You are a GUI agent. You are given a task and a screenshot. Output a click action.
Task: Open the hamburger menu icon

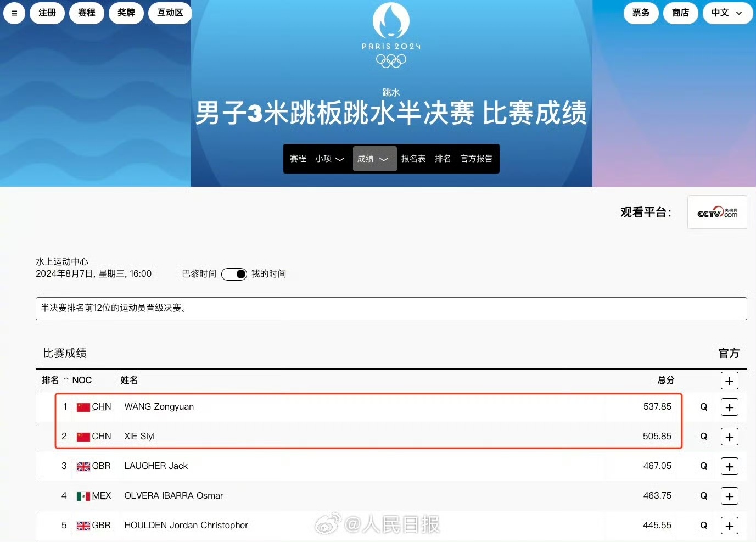click(14, 13)
